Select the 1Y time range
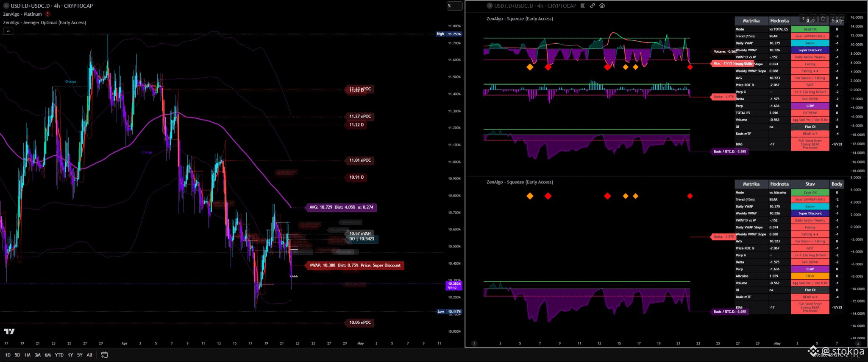This screenshot has height=362, width=868. pos(70,355)
